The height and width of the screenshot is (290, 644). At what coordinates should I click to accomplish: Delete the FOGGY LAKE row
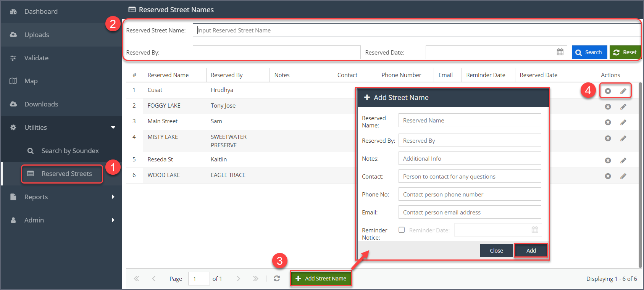608,107
